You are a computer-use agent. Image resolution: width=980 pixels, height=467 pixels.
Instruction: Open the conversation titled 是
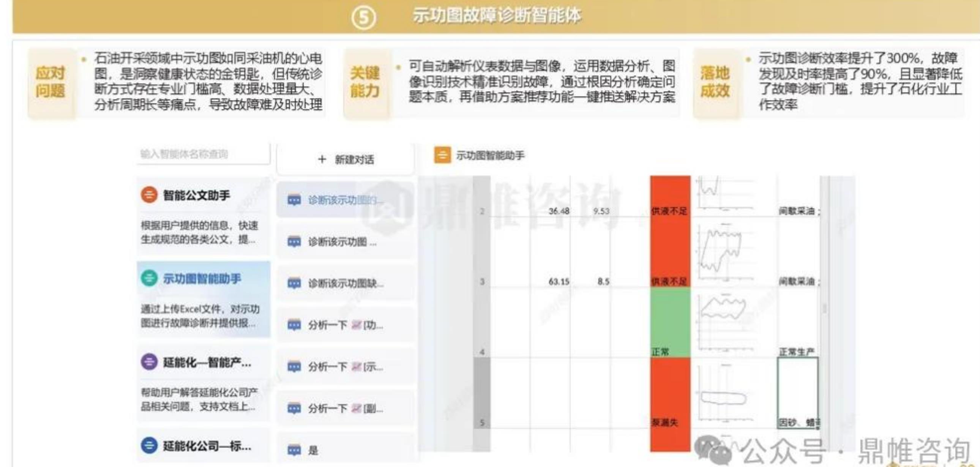coord(346,450)
